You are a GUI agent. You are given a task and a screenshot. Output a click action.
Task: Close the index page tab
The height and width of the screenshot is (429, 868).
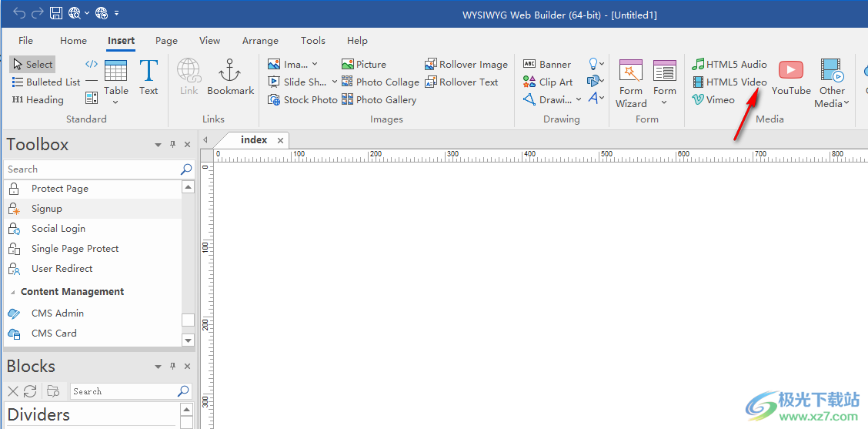click(280, 141)
